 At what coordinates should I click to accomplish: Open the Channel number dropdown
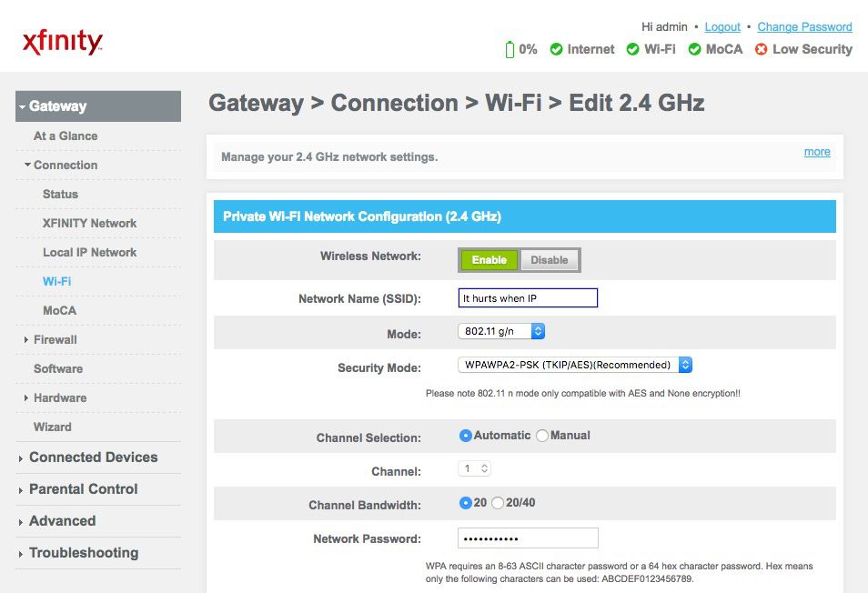[x=474, y=469]
